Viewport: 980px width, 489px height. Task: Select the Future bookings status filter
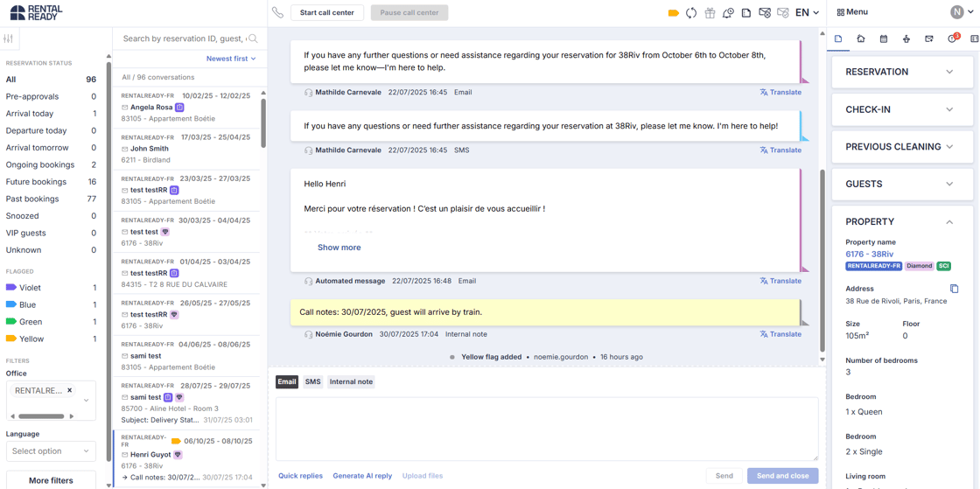51,182
